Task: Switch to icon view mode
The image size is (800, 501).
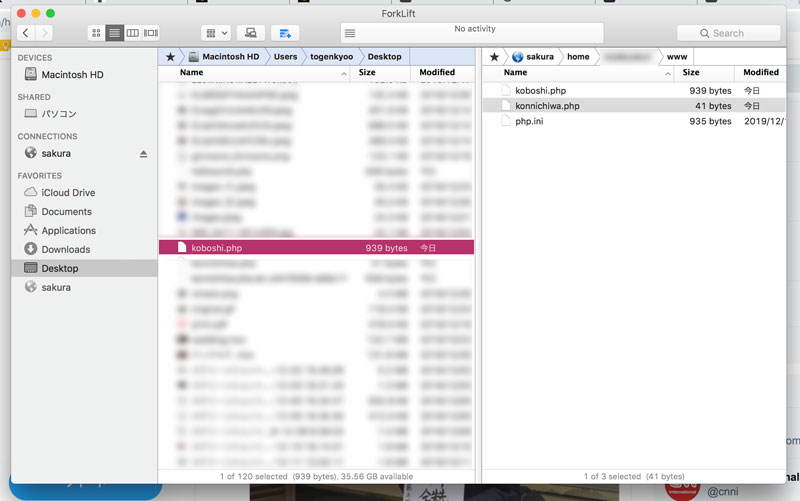Action: 97,33
